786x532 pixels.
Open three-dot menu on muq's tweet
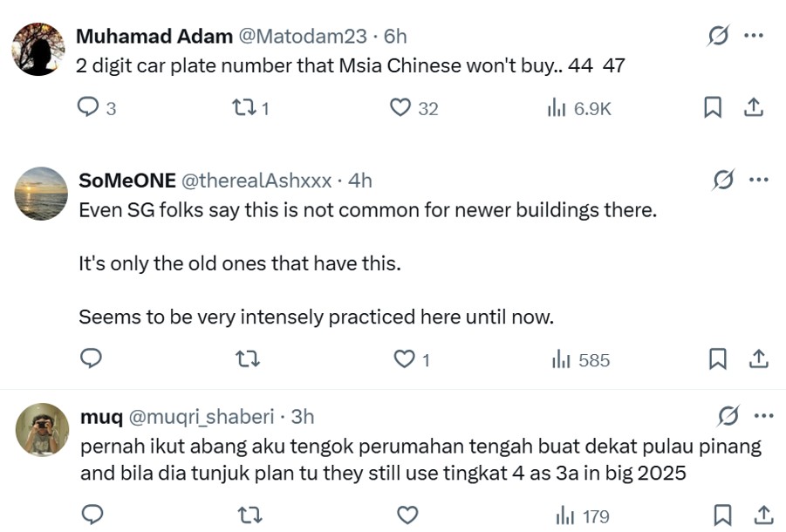762,415
